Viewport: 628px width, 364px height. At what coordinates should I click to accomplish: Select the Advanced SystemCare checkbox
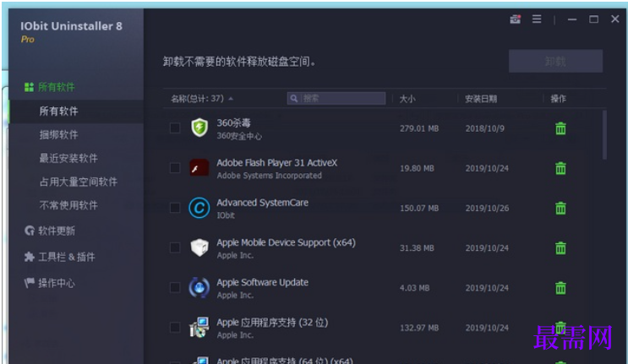pyautogui.click(x=175, y=208)
